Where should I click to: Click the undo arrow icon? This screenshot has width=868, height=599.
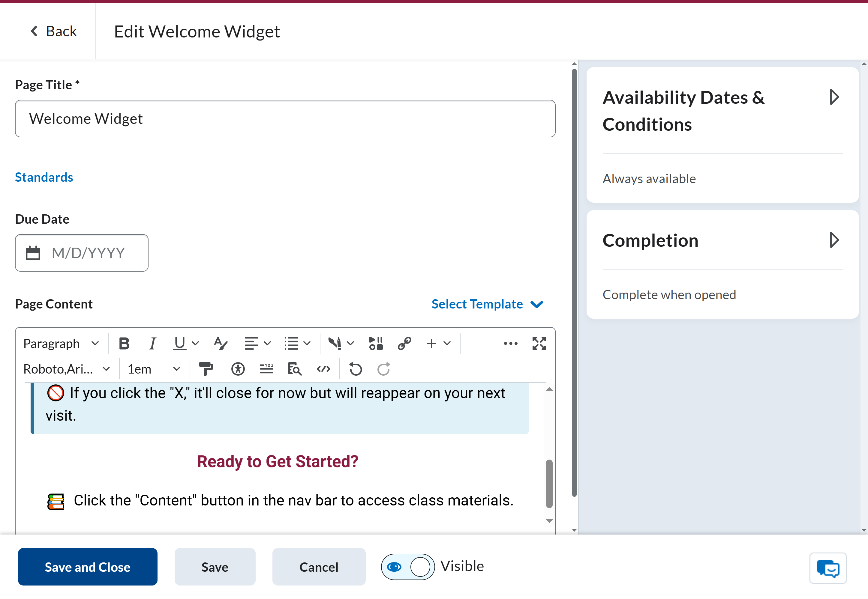point(355,369)
